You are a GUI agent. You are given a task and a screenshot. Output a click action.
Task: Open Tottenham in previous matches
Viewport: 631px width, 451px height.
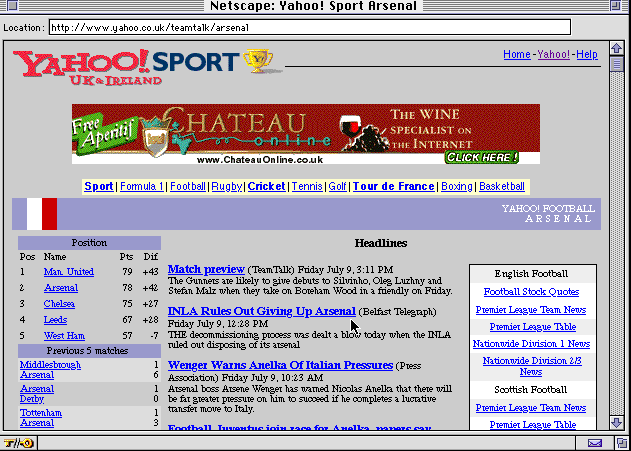tap(41, 413)
